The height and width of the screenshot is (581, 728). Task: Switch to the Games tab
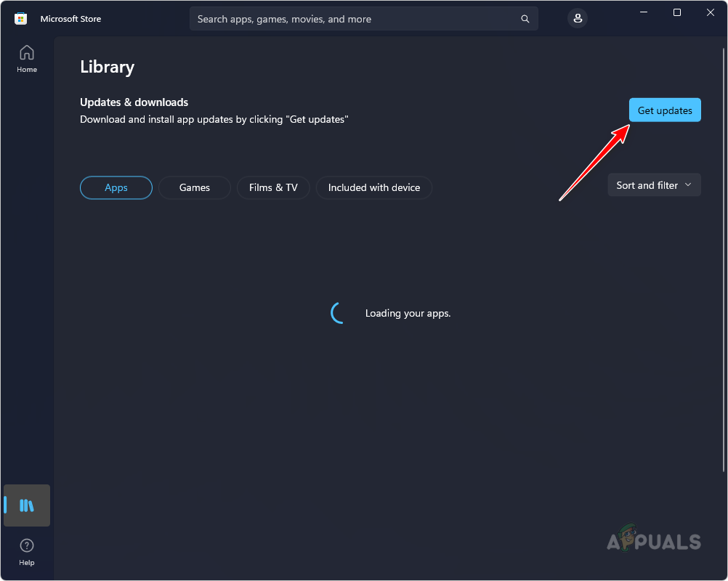(195, 187)
